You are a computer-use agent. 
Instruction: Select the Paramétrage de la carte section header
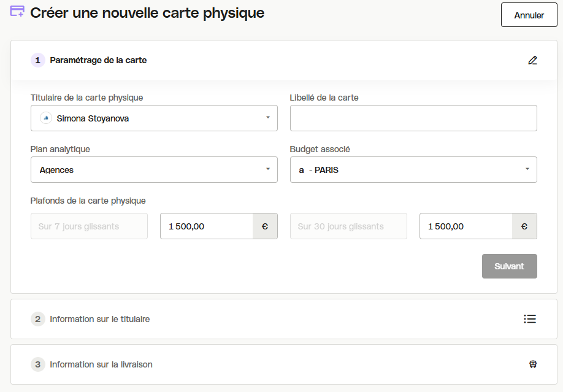(x=284, y=60)
